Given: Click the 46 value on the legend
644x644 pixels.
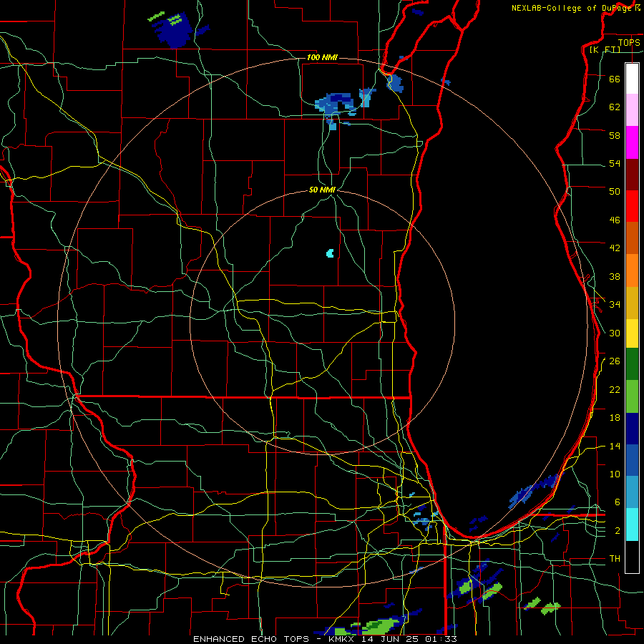Looking at the screenshot, I should [x=615, y=220].
